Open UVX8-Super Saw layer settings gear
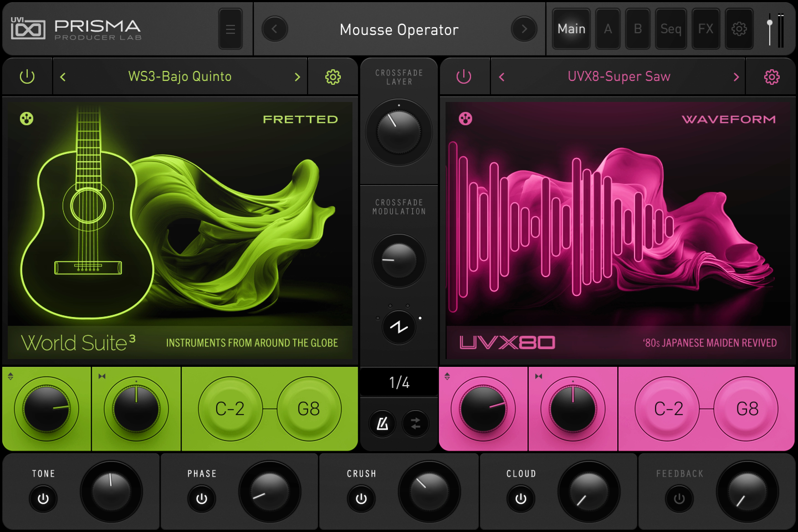 771,77
